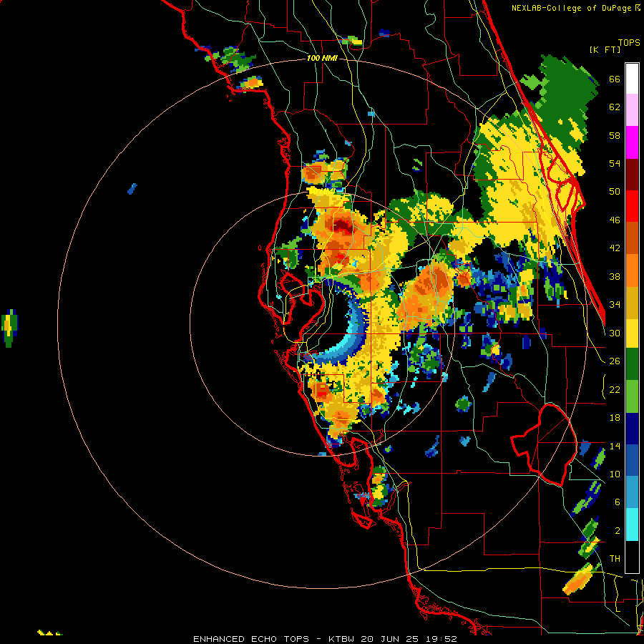Click the light pink swatch on the scale

coord(632,110)
